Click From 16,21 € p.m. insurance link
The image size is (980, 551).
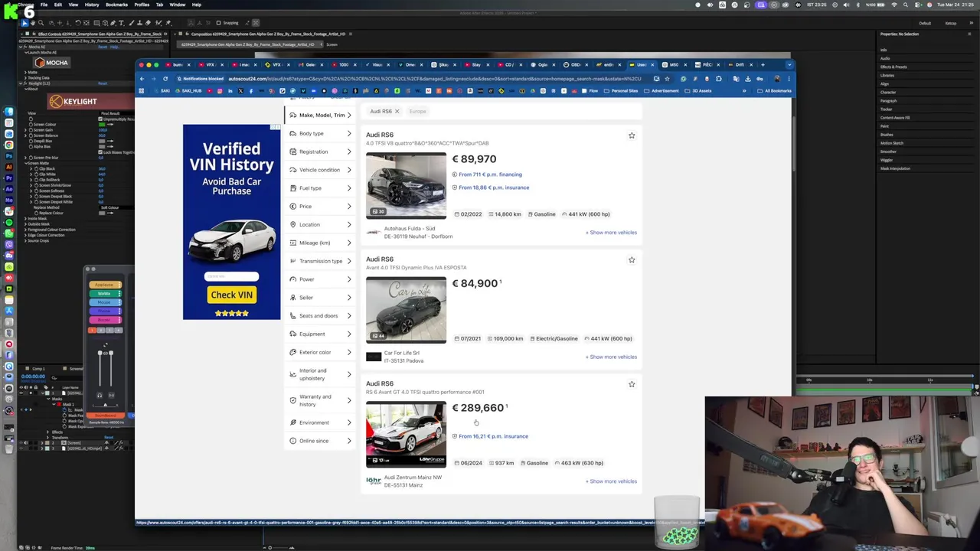pyautogui.click(x=493, y=436)
